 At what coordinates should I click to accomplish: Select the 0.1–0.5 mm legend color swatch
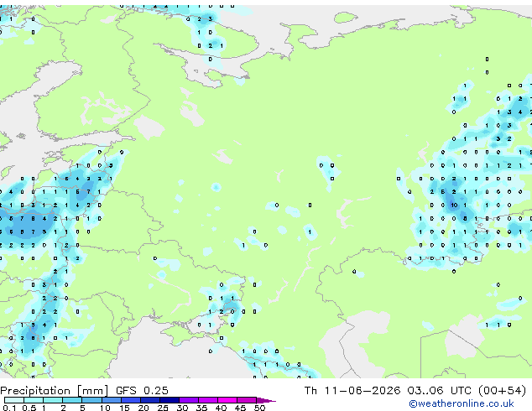(x=14, y=400)
